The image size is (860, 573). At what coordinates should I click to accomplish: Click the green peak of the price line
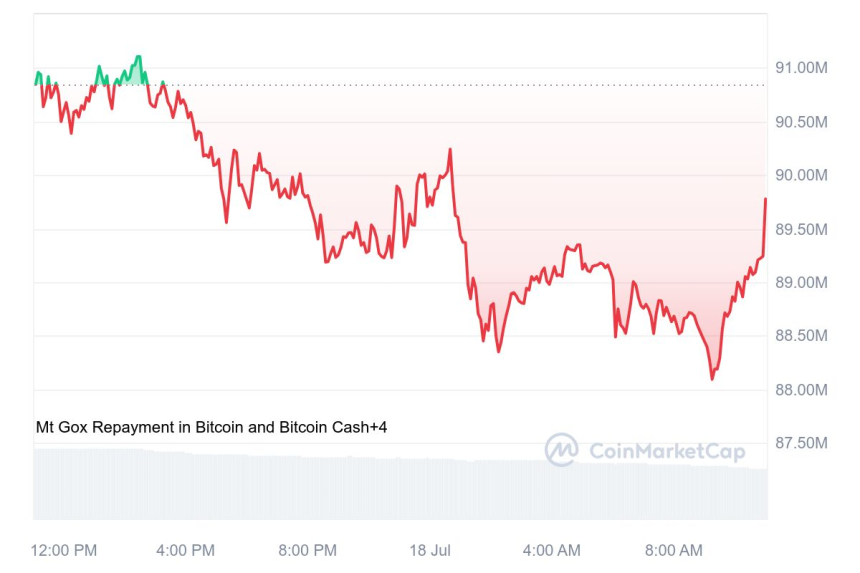tap(138, 57)
